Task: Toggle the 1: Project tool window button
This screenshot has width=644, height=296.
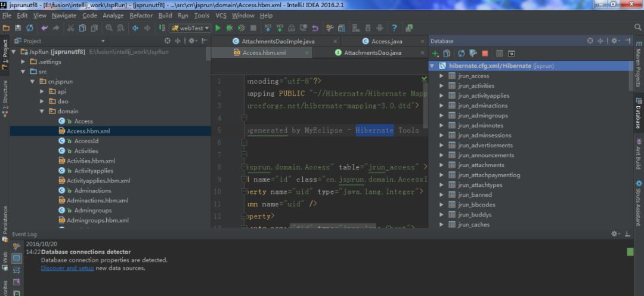Action: [x=5, y=54]
